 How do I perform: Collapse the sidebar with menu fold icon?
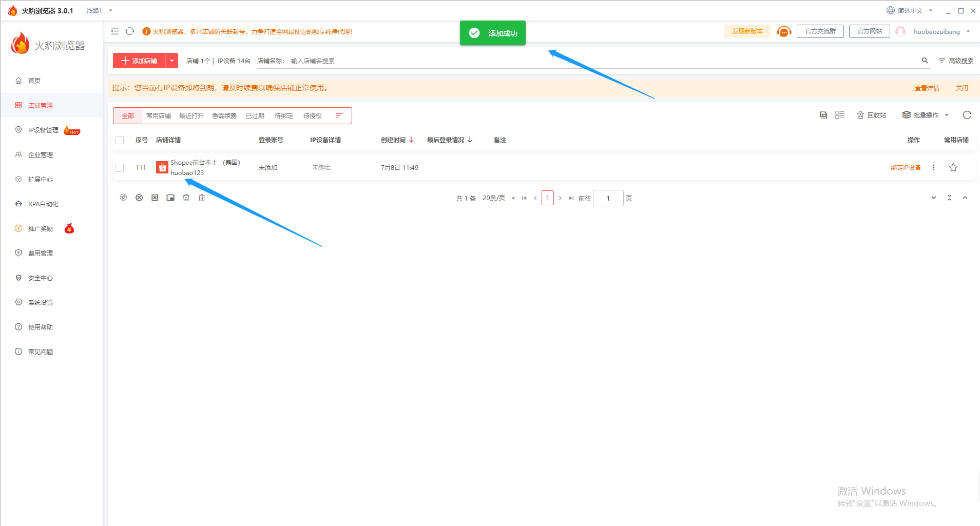(x=115, y=31)
